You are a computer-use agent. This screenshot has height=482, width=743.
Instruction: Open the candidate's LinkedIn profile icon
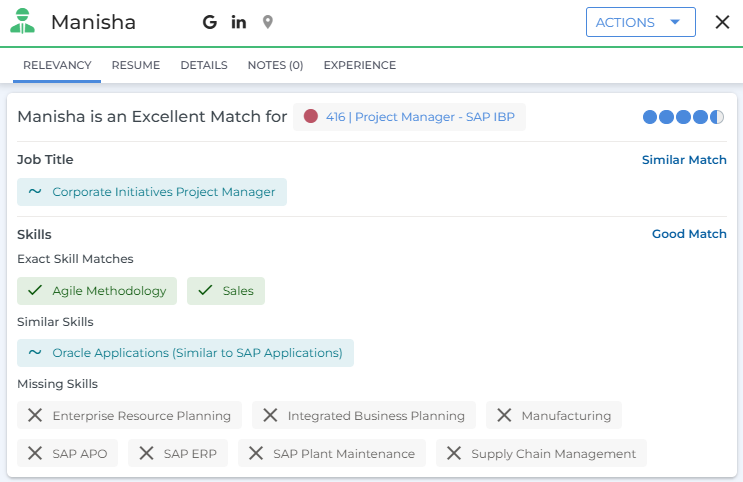coord(238,22)
